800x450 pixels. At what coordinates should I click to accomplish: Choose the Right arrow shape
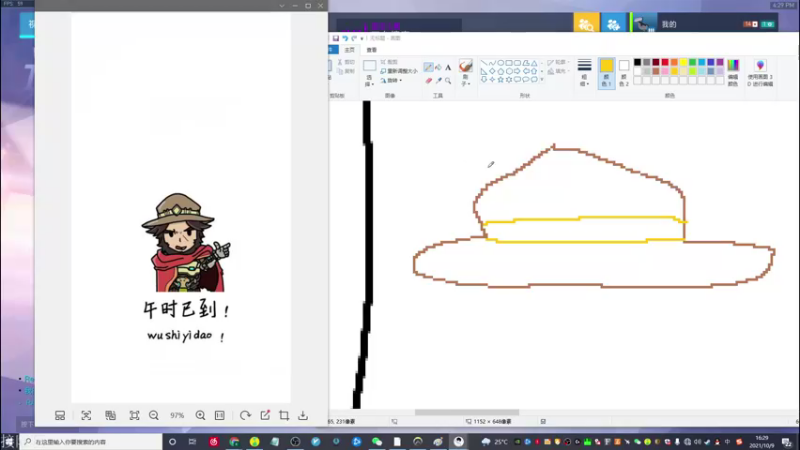517,71
